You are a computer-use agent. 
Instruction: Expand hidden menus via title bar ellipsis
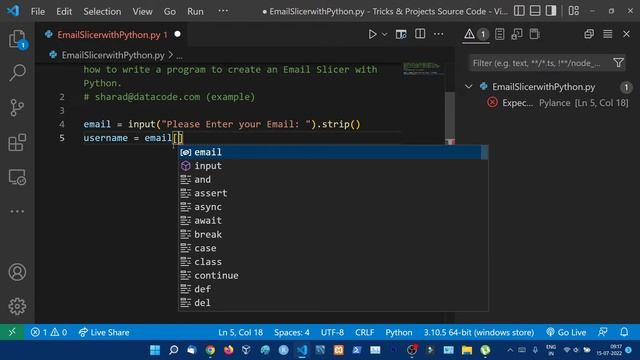click(x=223, y=11)
